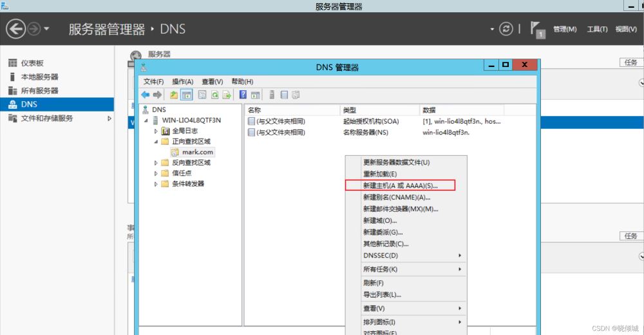Click the blue Back arrow in DNS Manager toolbar
The image size is (644, 335).
click(x=146, y=95)
